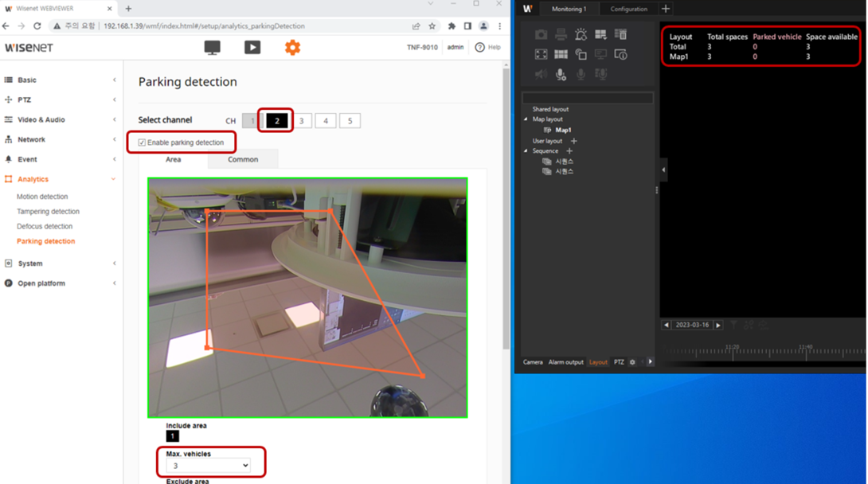
Task: Click the microphone settings icon
Action: pos(561,74)
